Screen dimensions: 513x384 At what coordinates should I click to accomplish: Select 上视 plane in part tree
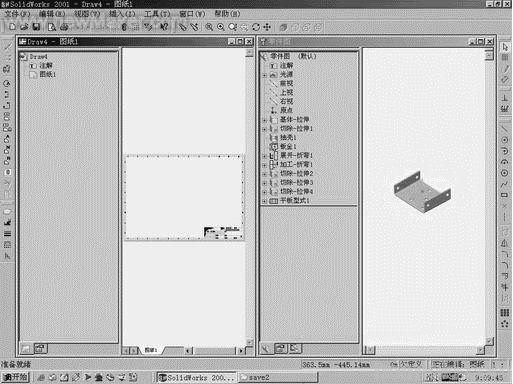pos(287,92)
